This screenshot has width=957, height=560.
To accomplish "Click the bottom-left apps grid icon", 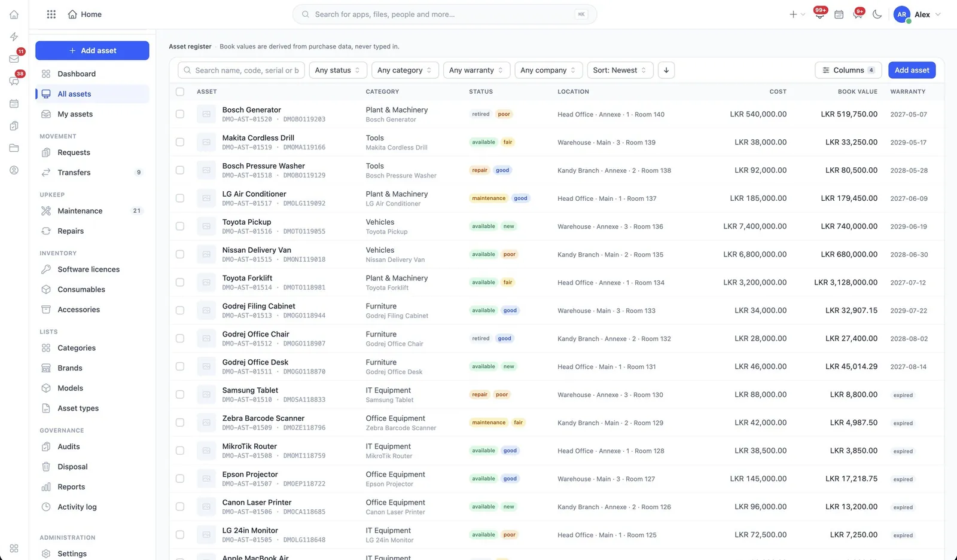I will pos(14,548).
